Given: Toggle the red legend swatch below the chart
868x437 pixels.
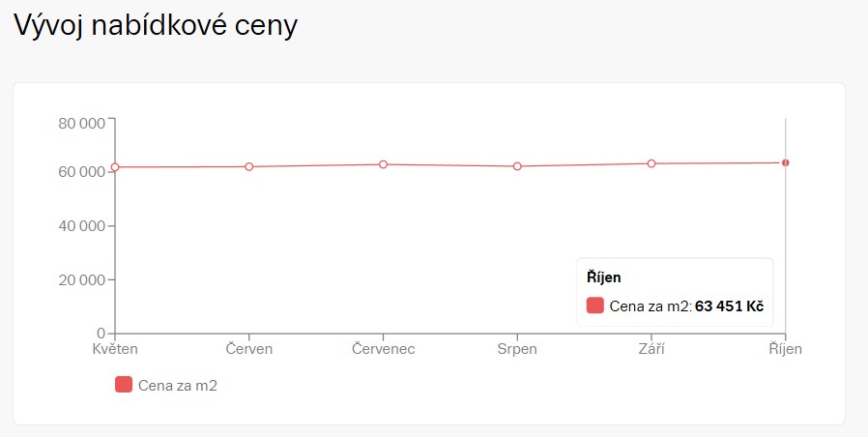Looking at the screenshot, I should [x=124, y=385].
